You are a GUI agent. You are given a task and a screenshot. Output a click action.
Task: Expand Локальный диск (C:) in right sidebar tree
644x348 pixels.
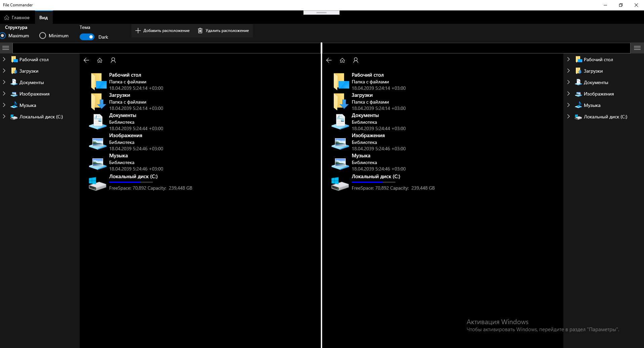pyautogui.click(x=568, y=116)
